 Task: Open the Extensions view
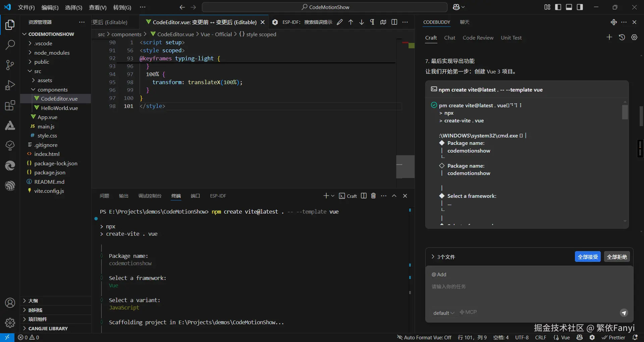pos(10,105)
